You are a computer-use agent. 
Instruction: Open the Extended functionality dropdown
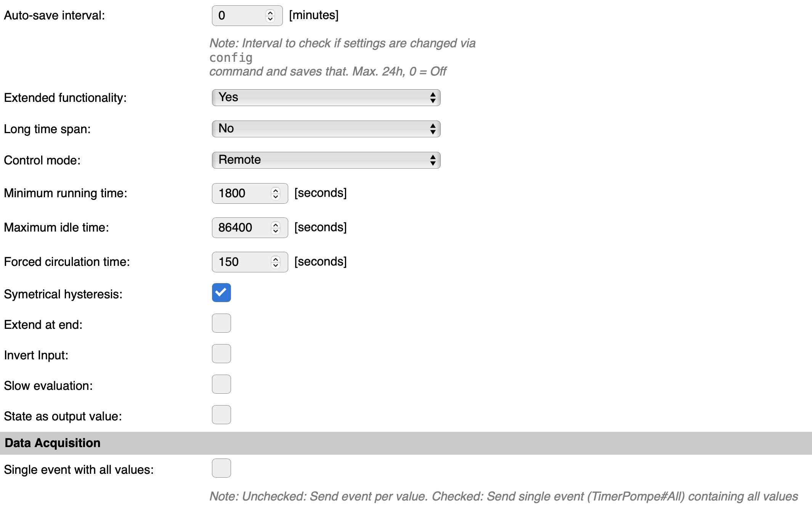click(x=326, y=98)
